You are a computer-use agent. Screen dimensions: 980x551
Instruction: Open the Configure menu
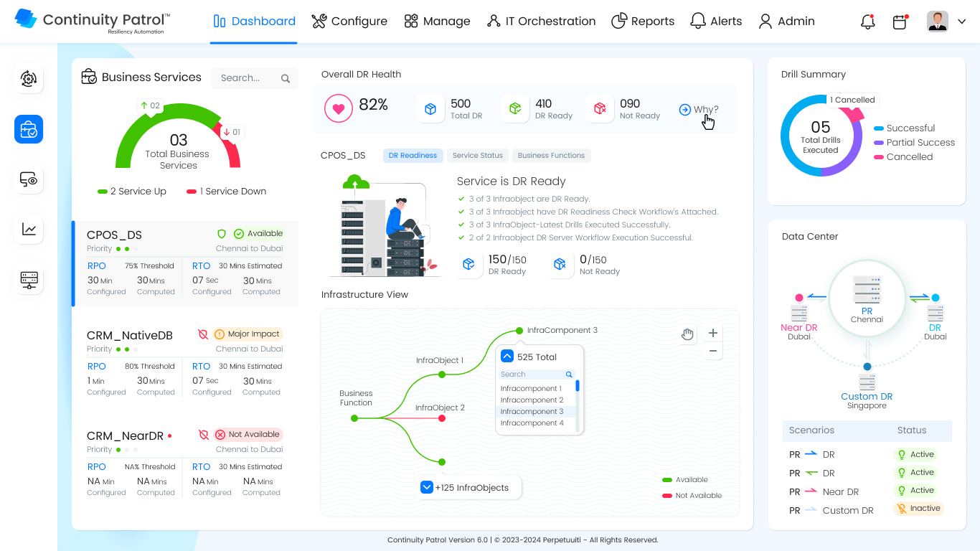click(349, 21)
